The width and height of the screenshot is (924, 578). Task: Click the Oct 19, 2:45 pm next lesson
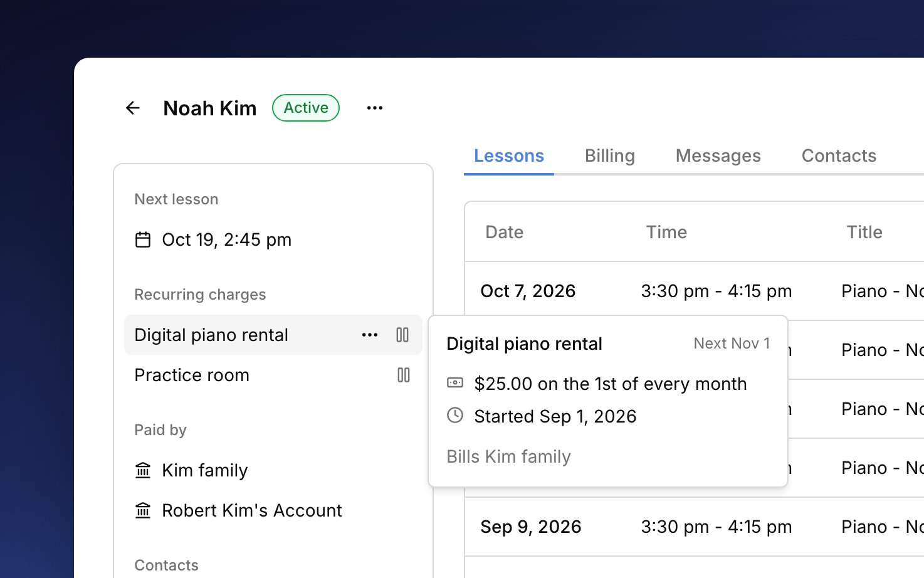[x=227, y=239]
